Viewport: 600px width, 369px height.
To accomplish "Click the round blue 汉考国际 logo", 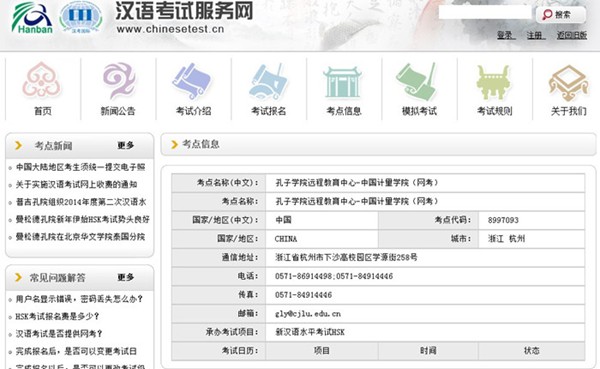I will tap(81, 18).
